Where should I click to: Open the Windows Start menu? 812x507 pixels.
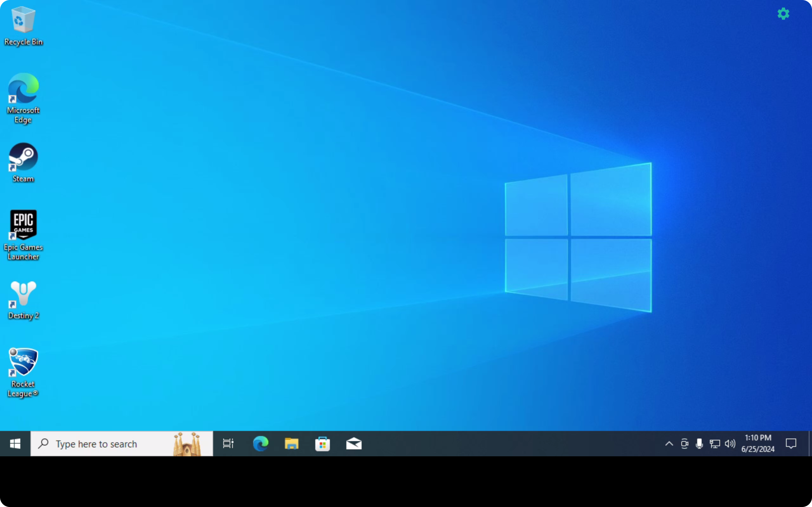pyautogui.click(x=15, y=444)
